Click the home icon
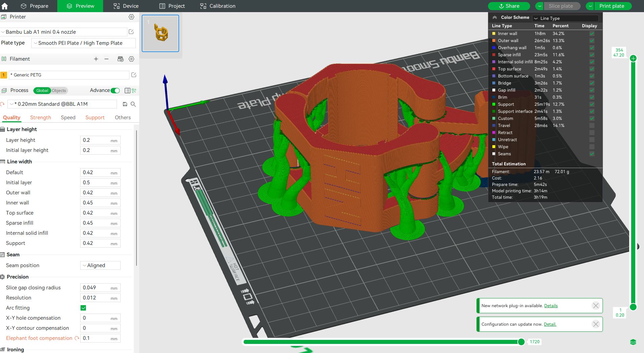The width and height of the screenshot is (644, 353). coord(5,6)
